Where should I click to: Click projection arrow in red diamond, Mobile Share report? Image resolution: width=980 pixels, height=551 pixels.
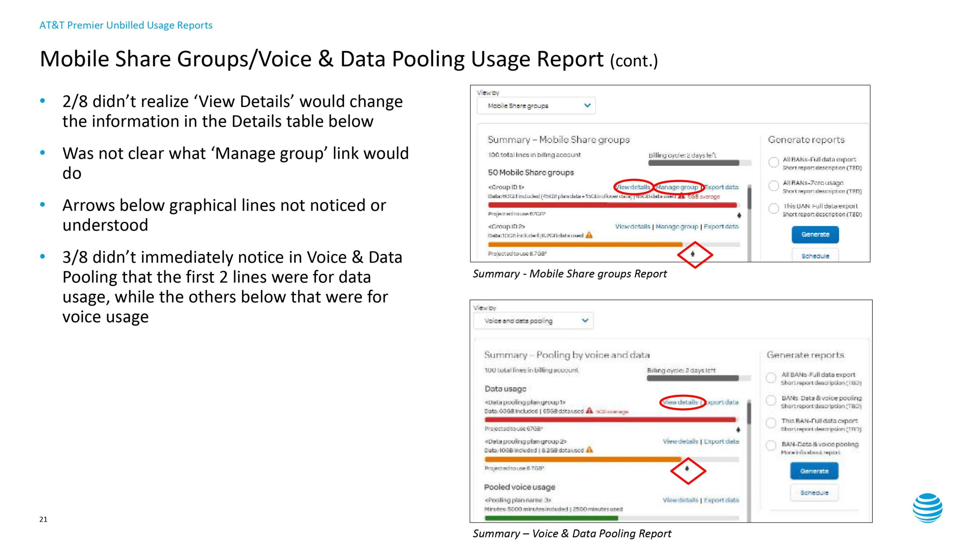point(693,254)
